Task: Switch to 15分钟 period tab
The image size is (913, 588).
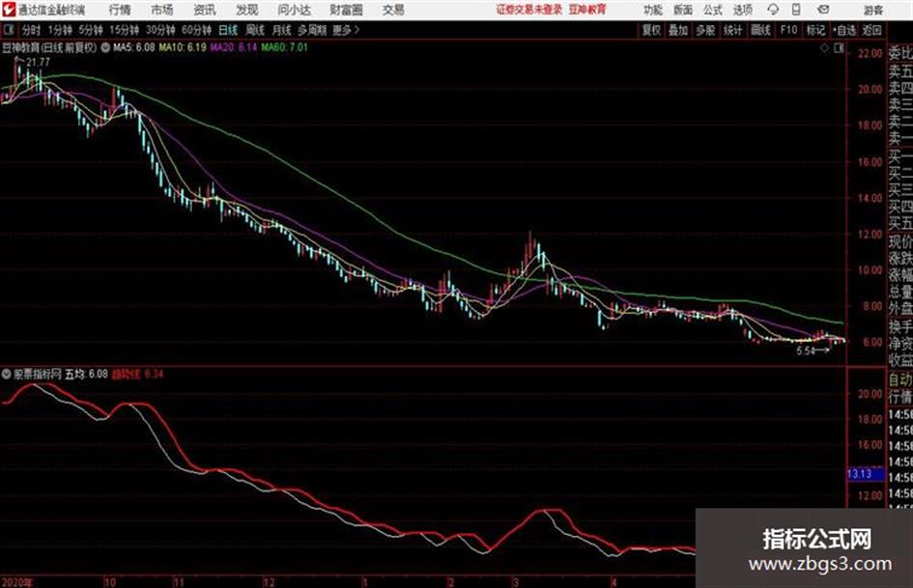Action: tap(124, 30)
